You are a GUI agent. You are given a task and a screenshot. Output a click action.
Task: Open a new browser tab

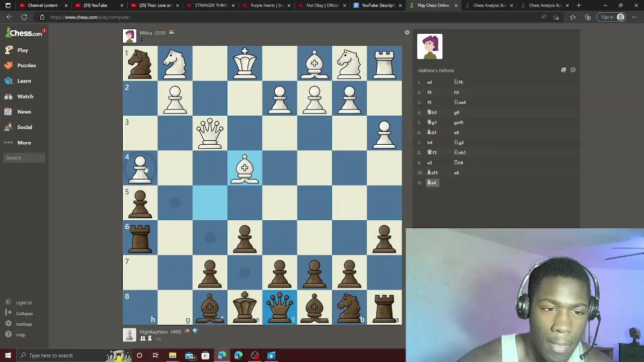tap(579, 6)
